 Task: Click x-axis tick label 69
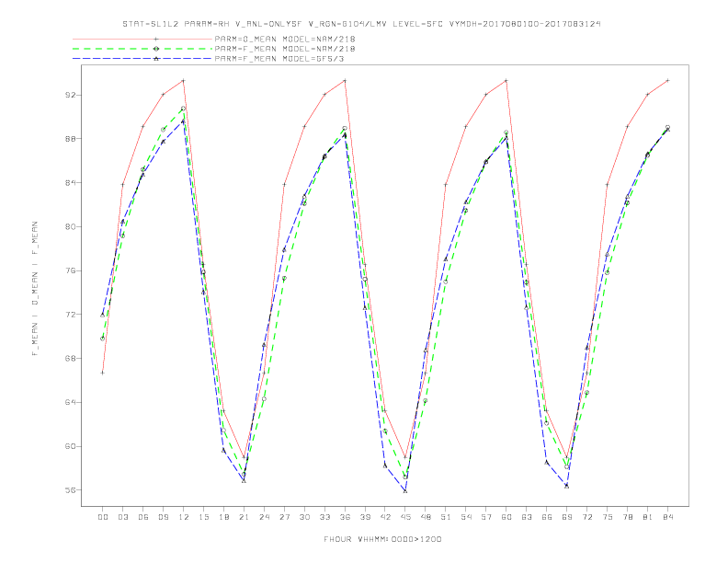567,517
